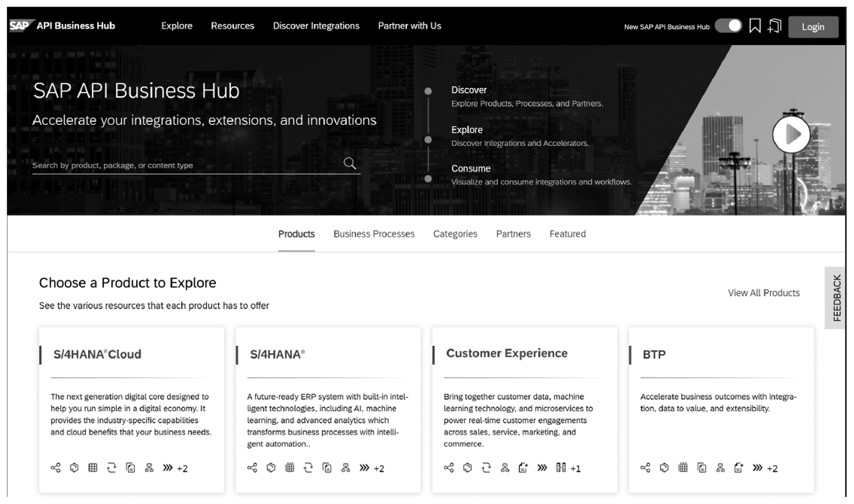The width and height of the screenshot is (854, 504).
Task: Open Discover Integrations in the header
Action: [316, 26]
